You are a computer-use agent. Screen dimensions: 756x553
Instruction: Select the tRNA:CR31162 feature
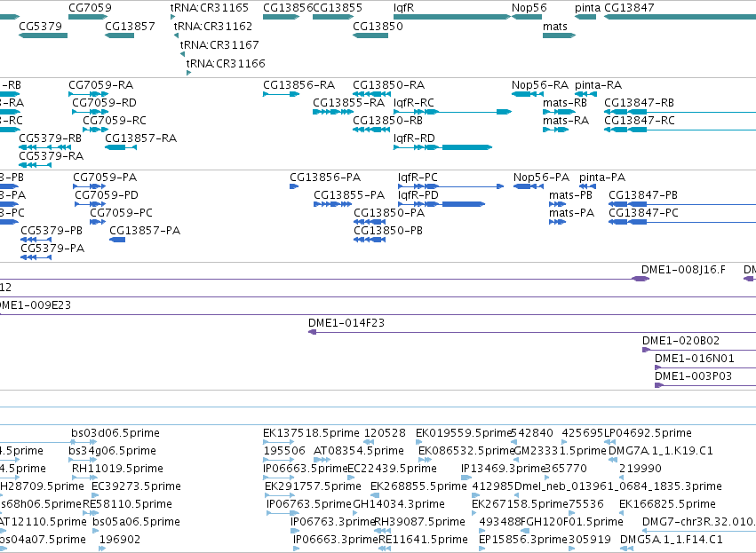pyautogui.click(x=177, y=36)
